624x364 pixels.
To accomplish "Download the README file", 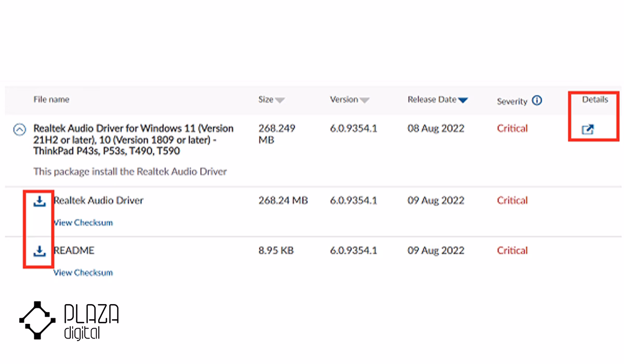I will tap(40, 251).
